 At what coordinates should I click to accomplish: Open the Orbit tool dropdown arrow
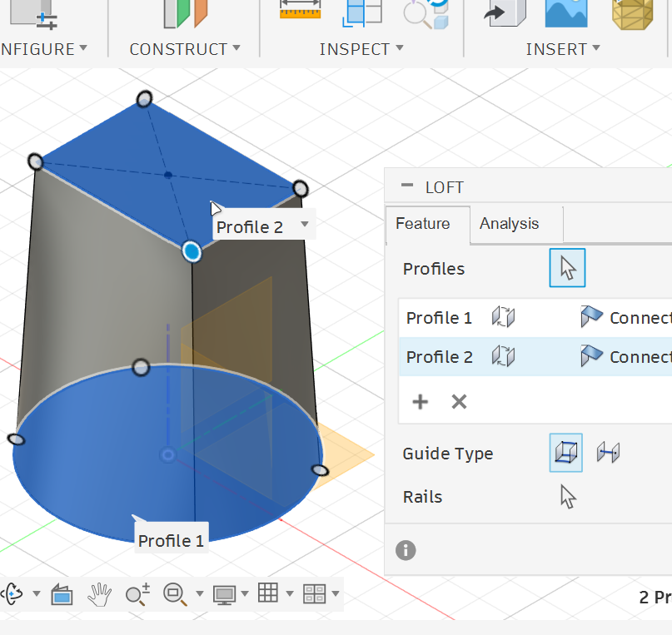37,593
